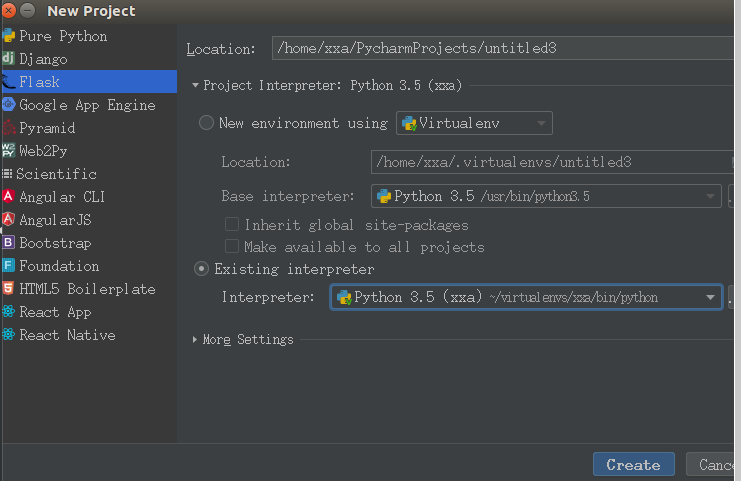Click the Flask project icon
This screenshot has height=481, width=741.
click(9, 82)
